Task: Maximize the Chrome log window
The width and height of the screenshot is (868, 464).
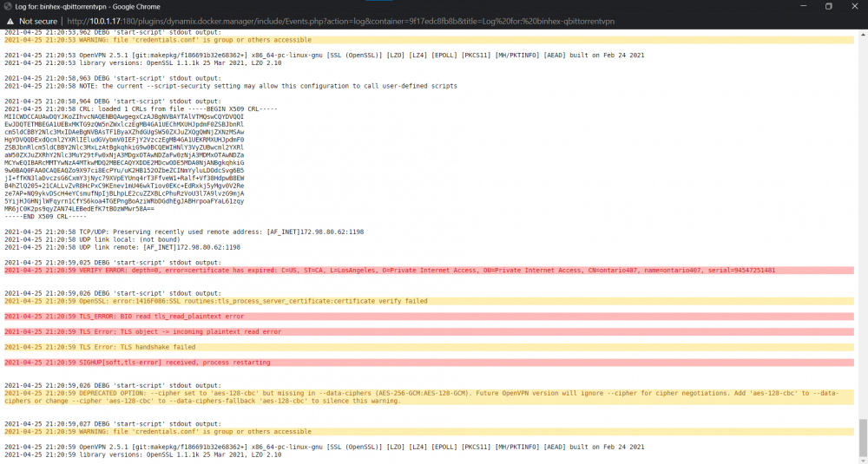Action: pyautogui.click(x=829, y=7)
